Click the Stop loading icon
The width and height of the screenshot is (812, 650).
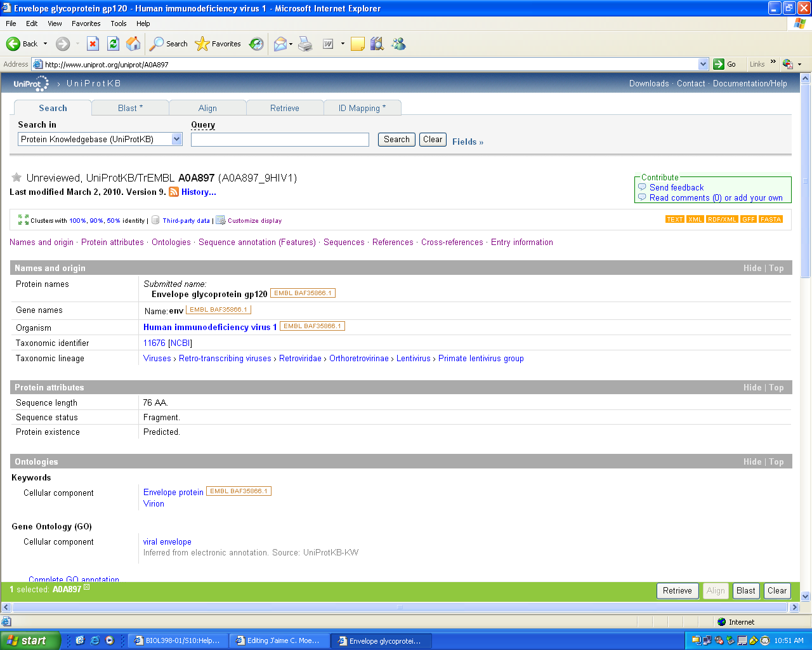[x=93, y=44]
